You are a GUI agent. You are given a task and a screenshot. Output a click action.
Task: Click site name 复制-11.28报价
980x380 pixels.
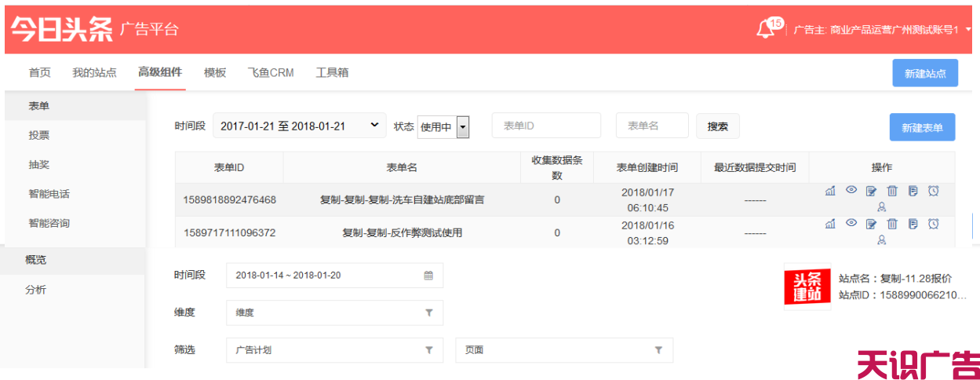(916, 278)
